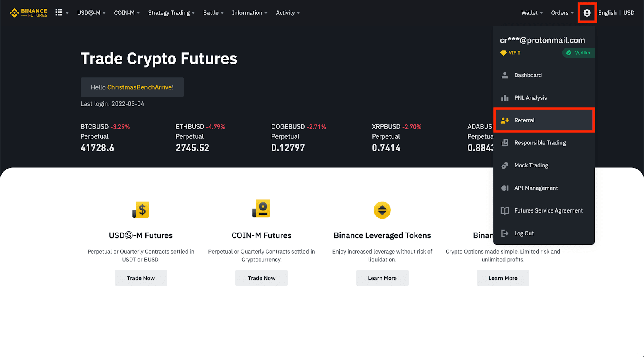Screen dimensions: 644x357
Task: Open API Management menu entry
Action: pos(536,188)
